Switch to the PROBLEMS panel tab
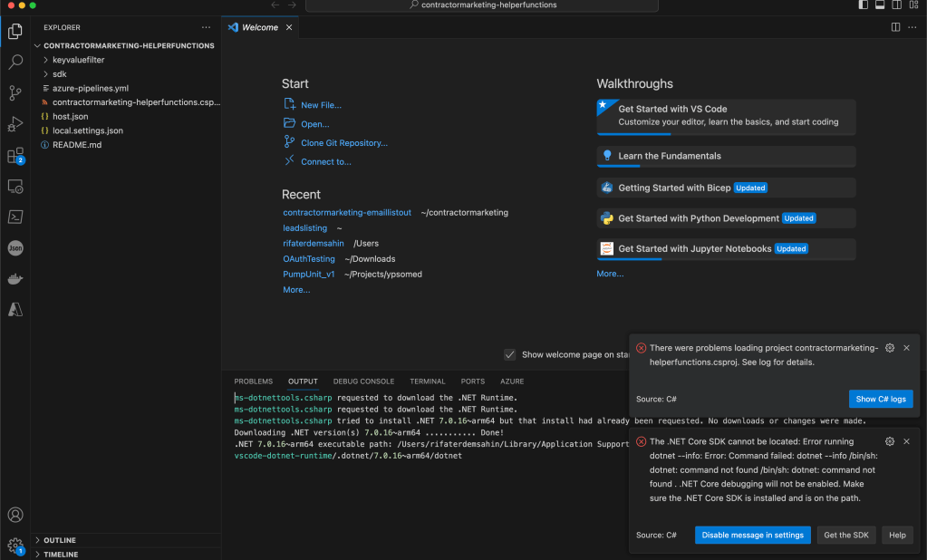 [253, 381]
